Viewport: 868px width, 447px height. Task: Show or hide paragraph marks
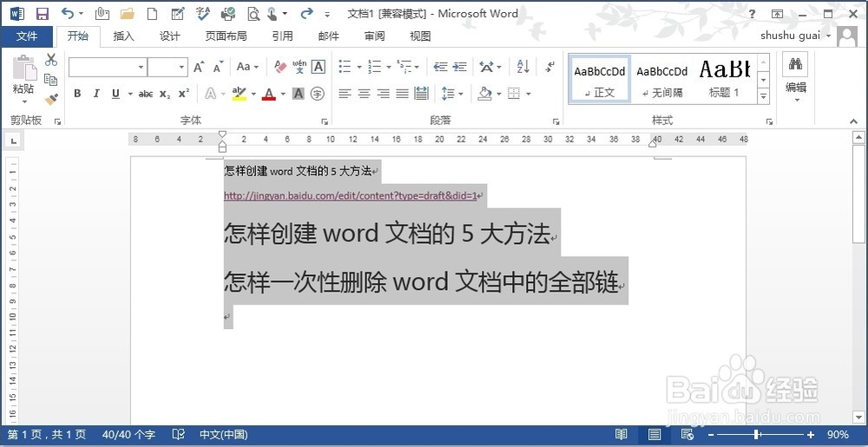click(549, 67)
